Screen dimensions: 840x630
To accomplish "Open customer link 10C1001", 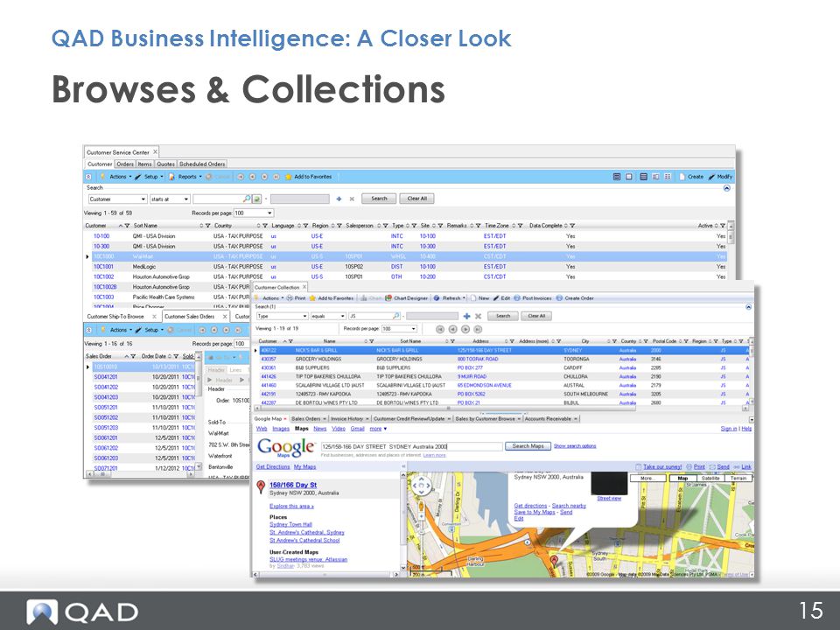I will (x=103, y=267).
